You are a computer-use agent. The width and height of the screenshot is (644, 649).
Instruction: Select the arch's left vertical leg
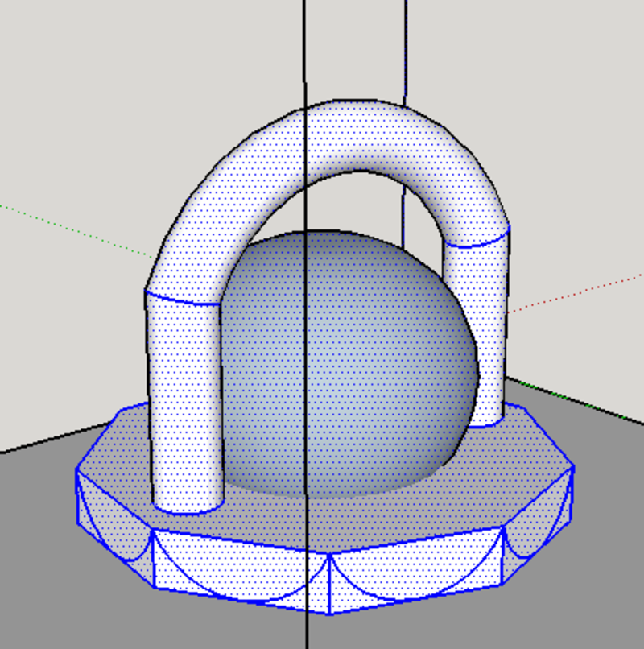point(185,403)
